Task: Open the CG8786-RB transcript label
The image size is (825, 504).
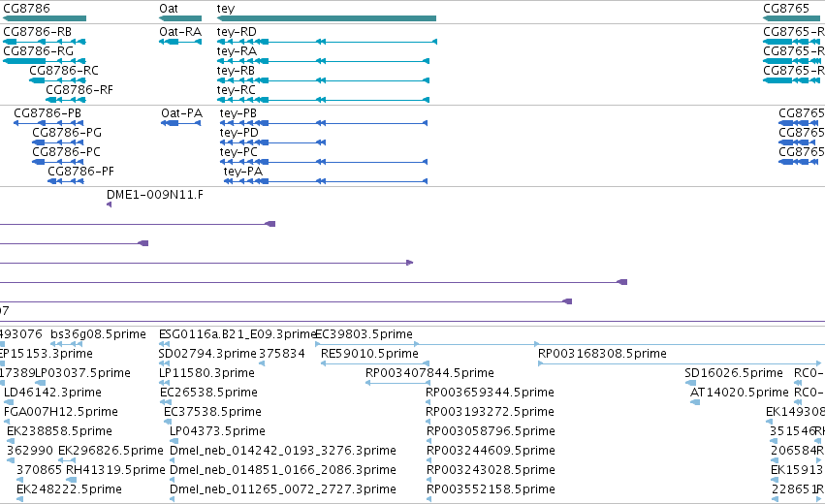Action: (x=38, y=32)
